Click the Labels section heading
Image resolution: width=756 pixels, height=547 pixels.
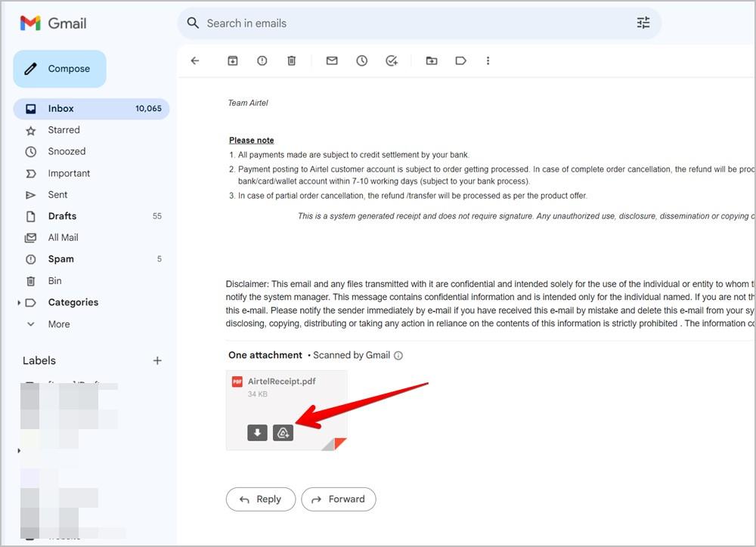(39, 360)
